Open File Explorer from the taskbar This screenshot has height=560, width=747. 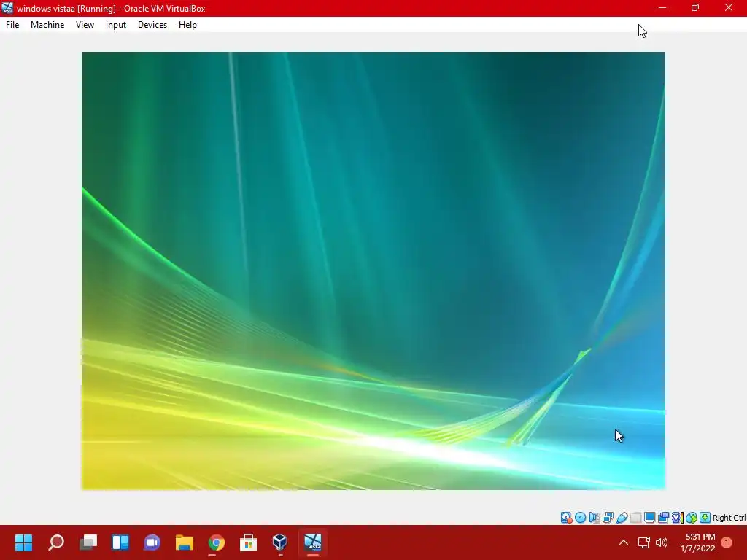pos(184,542)
